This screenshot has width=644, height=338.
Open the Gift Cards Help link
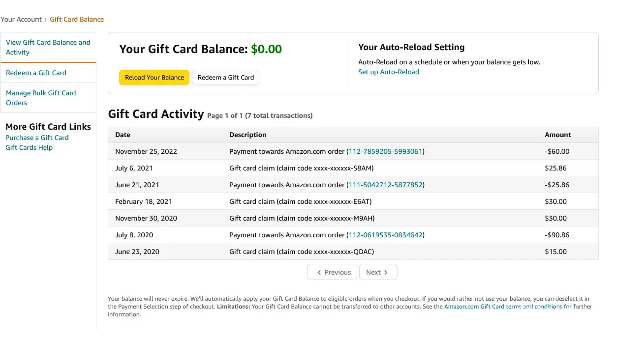click(x=29, y=147)
